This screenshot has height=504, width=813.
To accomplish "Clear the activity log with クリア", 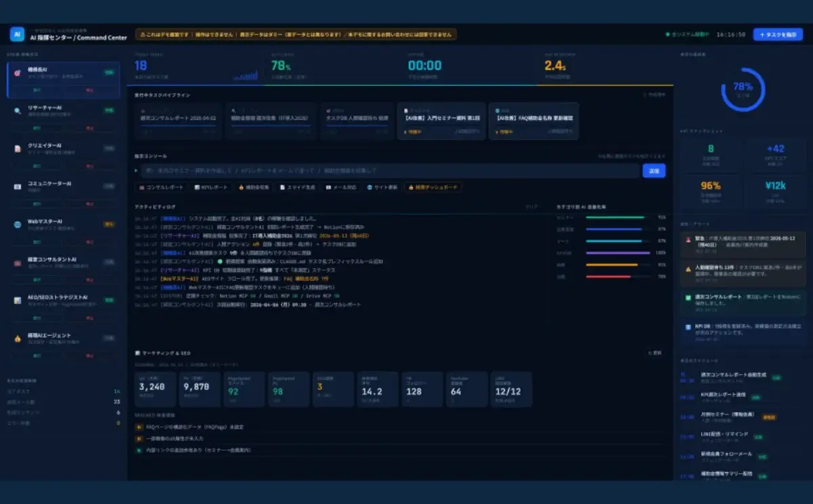I will click(532, 206).
